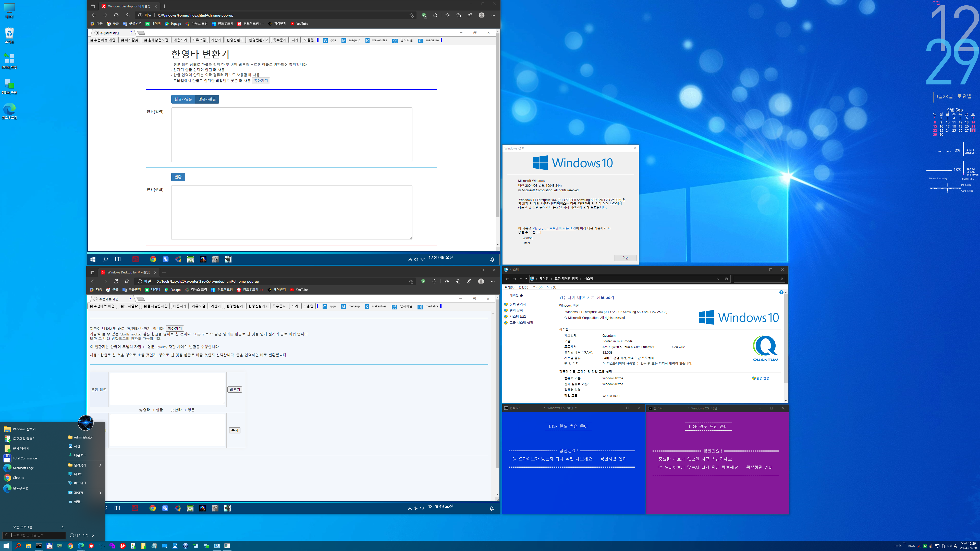Viewport: 980px width, 551px height.
Task: Open Microsoft 소프트웨어 사용 조건 link
Action: pyautogui.click(x=554, y=228)
